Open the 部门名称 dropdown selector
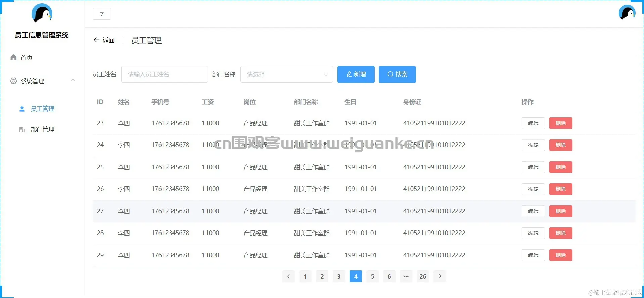The image size is (644, 298). pos(287,74)
